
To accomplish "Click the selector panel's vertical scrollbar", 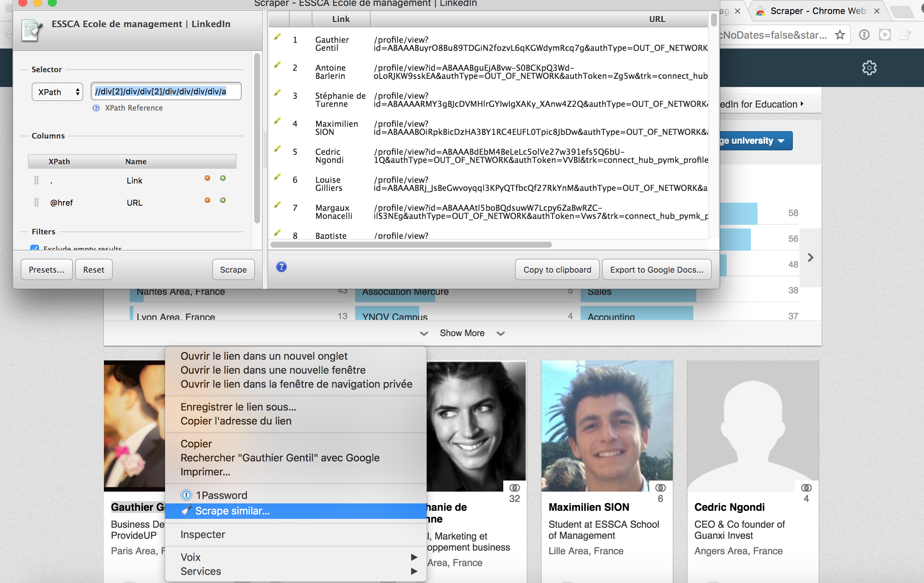I will (x=257, y=138).
